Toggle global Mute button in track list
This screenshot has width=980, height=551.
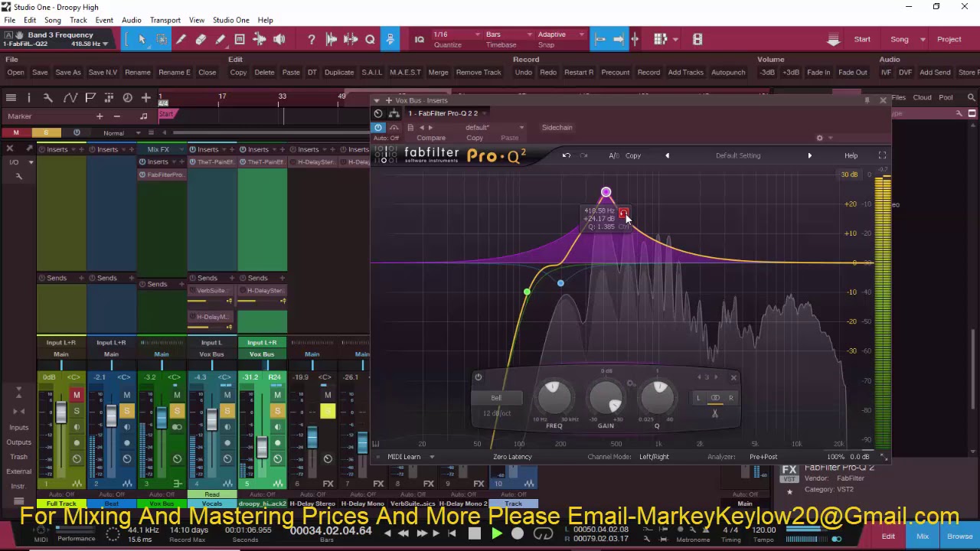15,132
